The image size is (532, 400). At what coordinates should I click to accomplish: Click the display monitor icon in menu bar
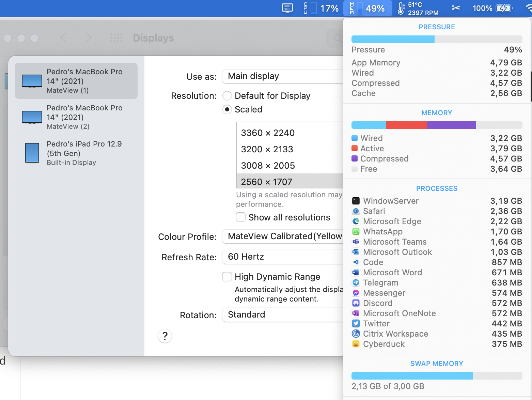pos(287,8)
